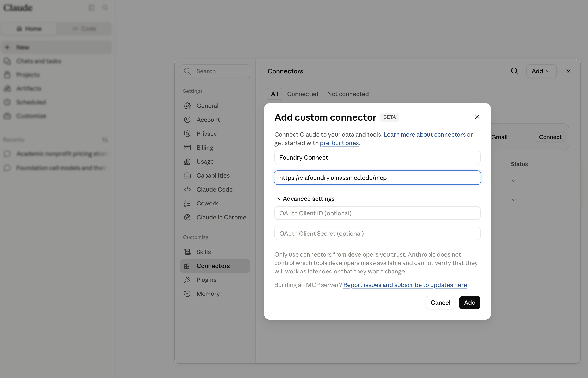Go to Skills page
588x378 pixels.
pos(215,252)
